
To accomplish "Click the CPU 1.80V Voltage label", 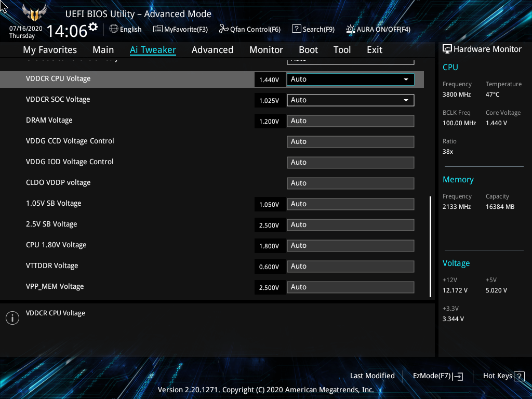I will 56,245.
